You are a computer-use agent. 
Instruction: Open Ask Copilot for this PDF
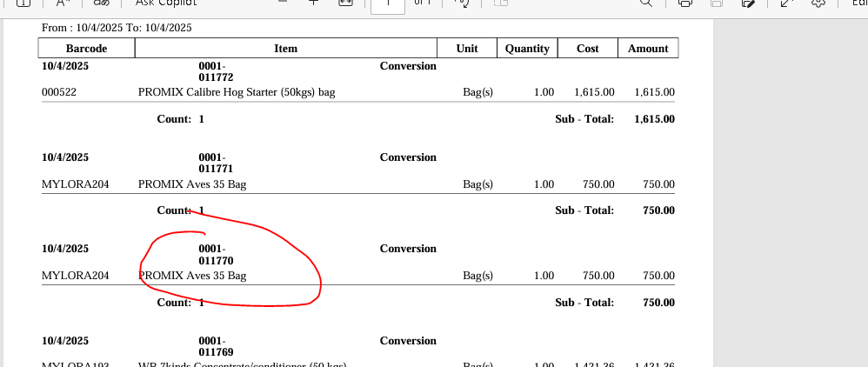[x=165, y=3]
